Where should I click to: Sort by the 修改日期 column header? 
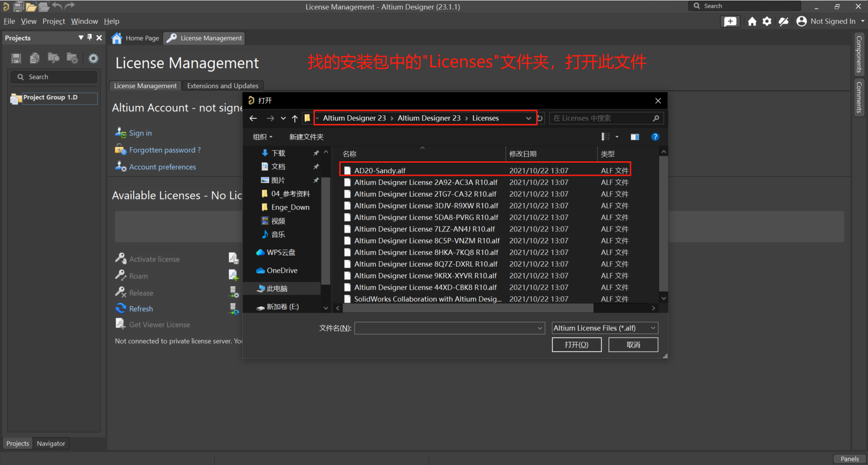[551, 154]
